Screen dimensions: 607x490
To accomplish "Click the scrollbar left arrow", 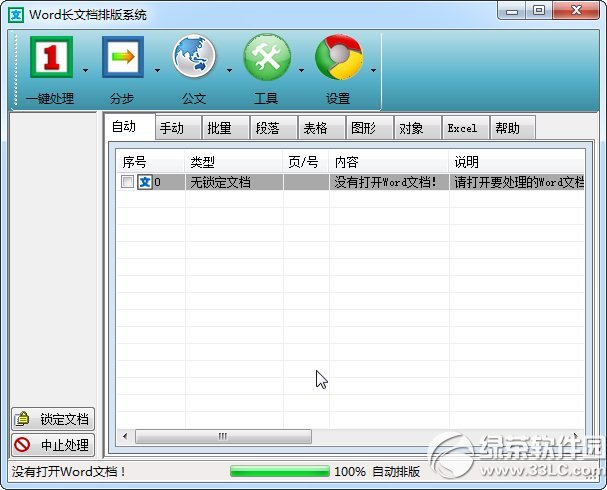I will point(125,436).
